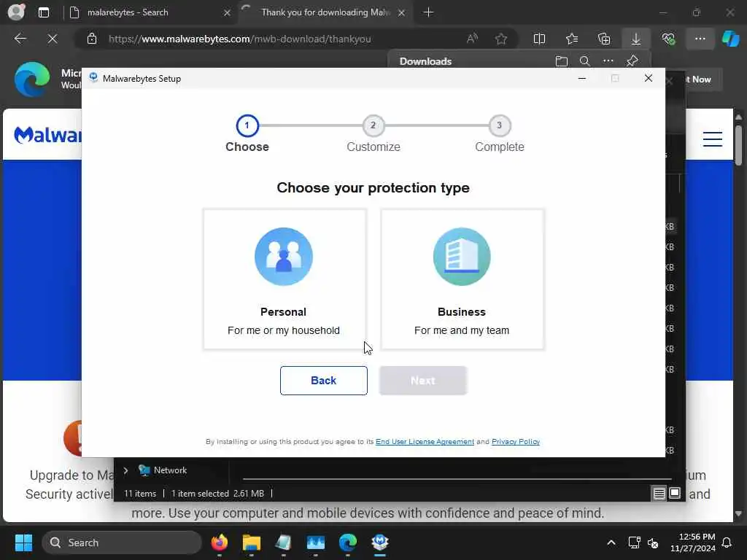
Task: Open Browser essentials heart icon
Action: [668, 39]
